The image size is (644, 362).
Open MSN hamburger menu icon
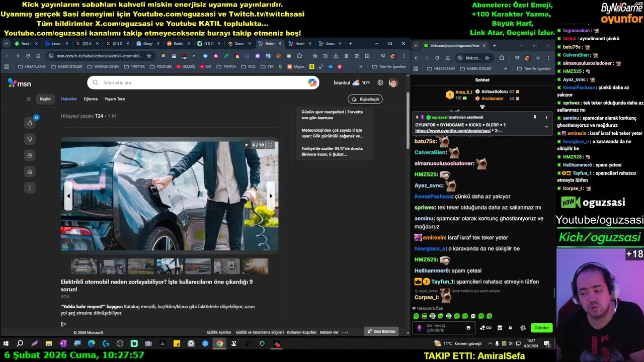point(29,99)
